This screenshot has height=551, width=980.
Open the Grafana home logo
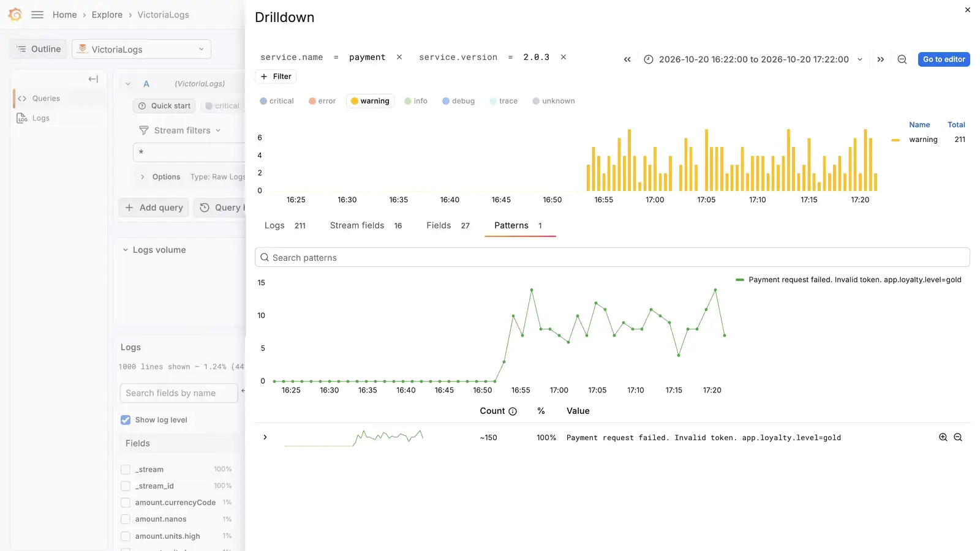point(15,15)
